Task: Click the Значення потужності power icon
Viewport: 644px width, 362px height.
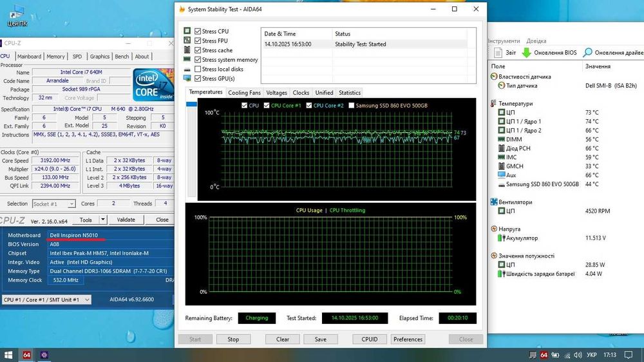Action: (x=494, y=256)
